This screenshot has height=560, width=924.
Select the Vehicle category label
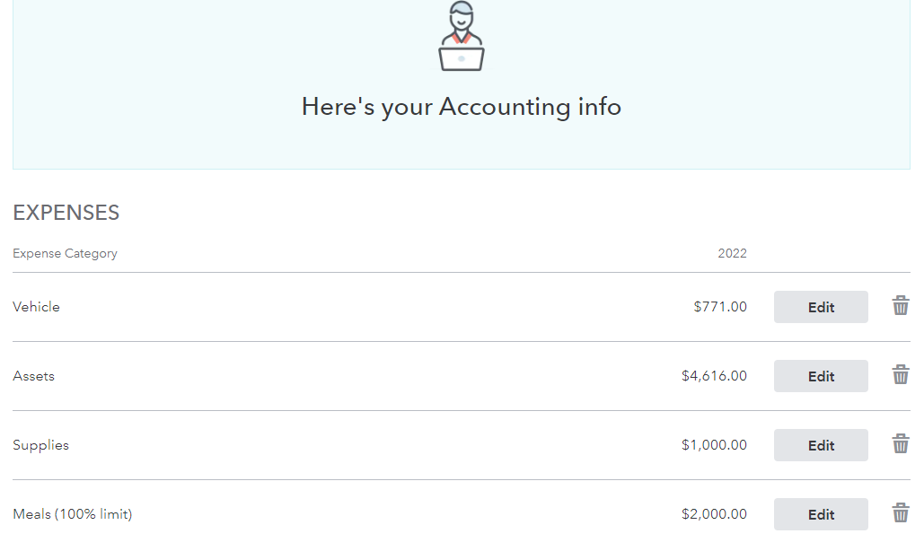(x=36, y=307)
